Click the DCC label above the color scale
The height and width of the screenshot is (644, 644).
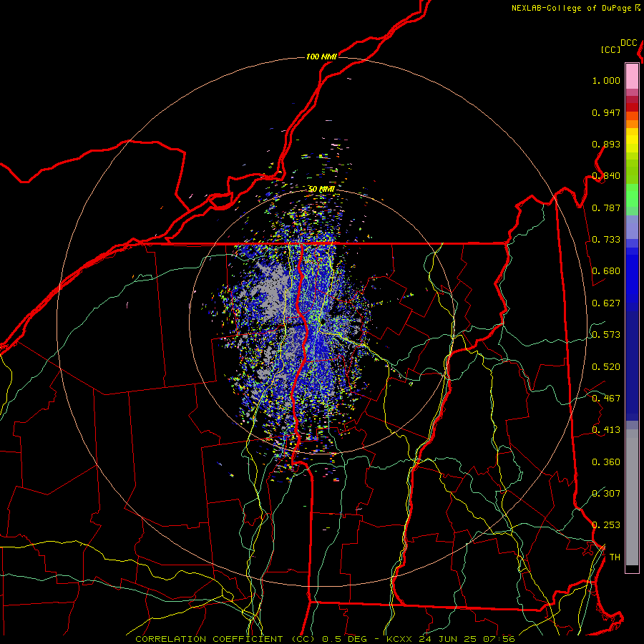click(628, 43)
